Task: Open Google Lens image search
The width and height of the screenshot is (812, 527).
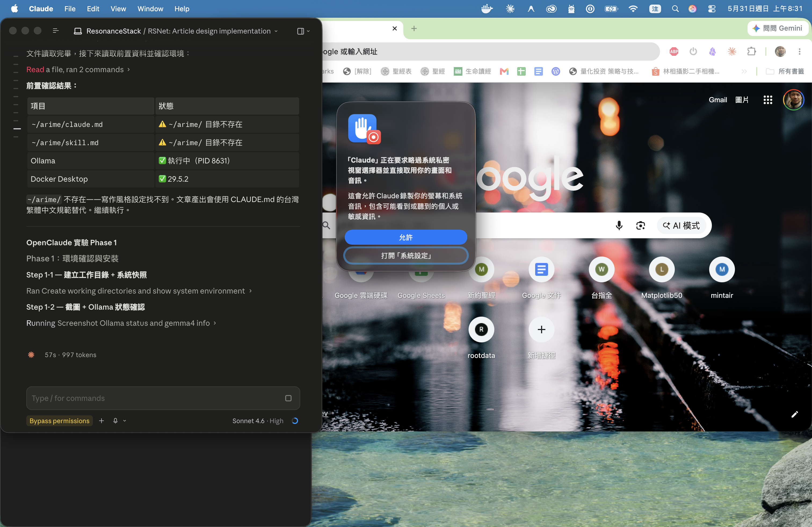Action: 640,225
